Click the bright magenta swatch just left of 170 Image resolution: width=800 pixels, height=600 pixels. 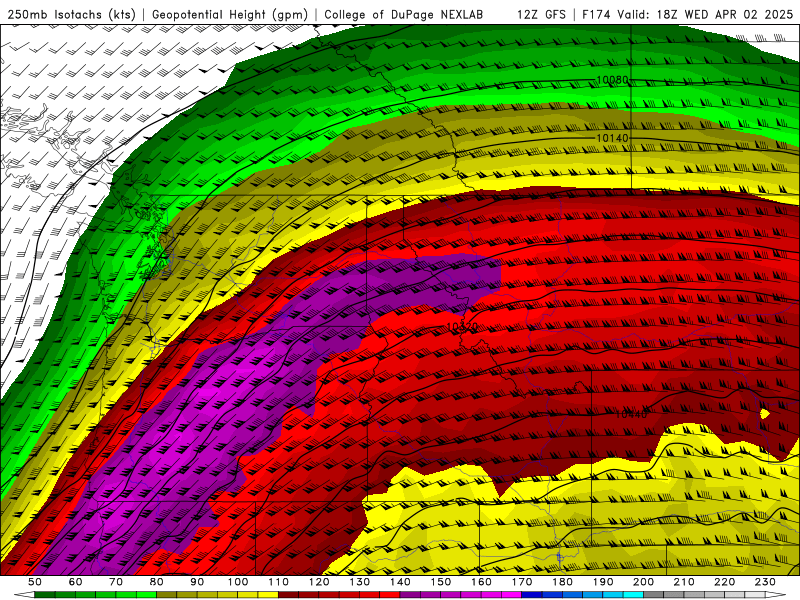[x=512, y=595]
